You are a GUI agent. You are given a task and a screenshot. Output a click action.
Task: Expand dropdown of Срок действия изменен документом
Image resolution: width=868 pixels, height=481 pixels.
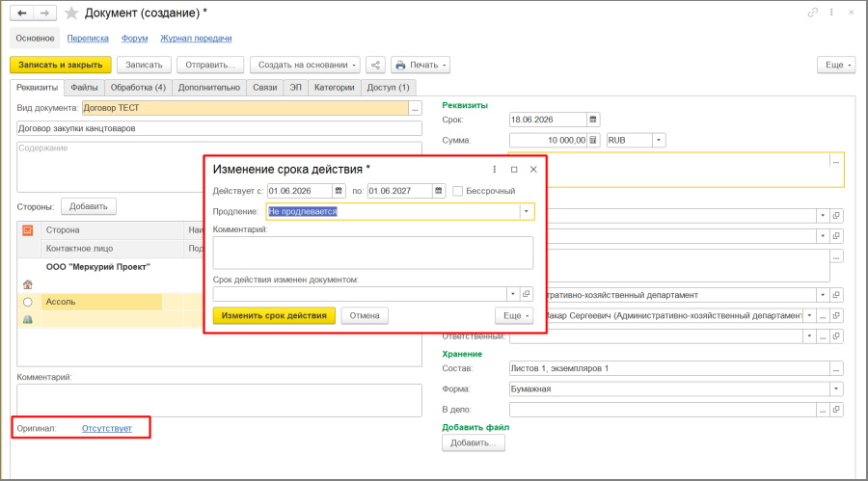pos(513,294)
